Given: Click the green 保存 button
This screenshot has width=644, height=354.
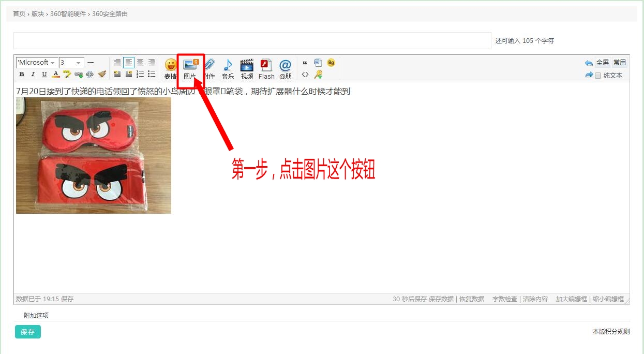Looking at the screenshot, I should point(28,332).
